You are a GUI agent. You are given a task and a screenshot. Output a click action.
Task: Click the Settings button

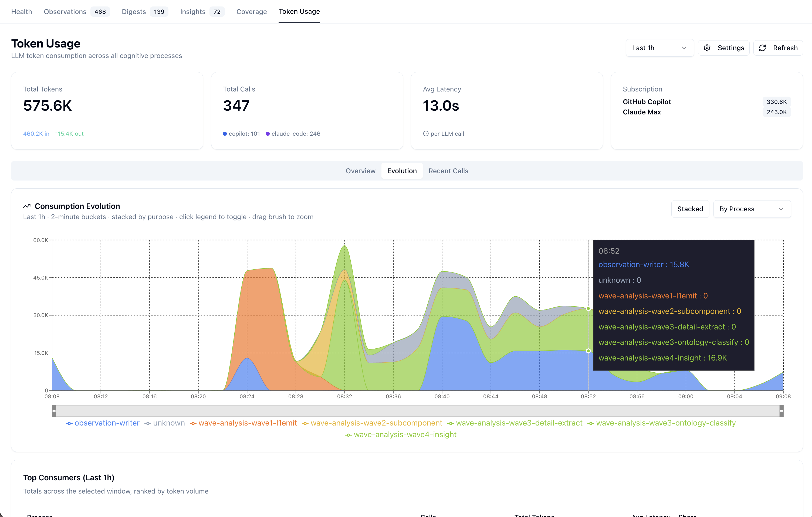pyautogui.click(x=723, y=48)
